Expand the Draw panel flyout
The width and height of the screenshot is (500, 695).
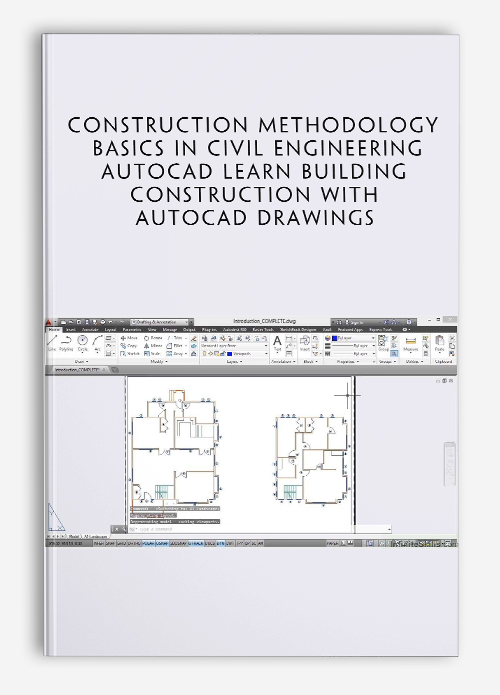coord(81,362)
